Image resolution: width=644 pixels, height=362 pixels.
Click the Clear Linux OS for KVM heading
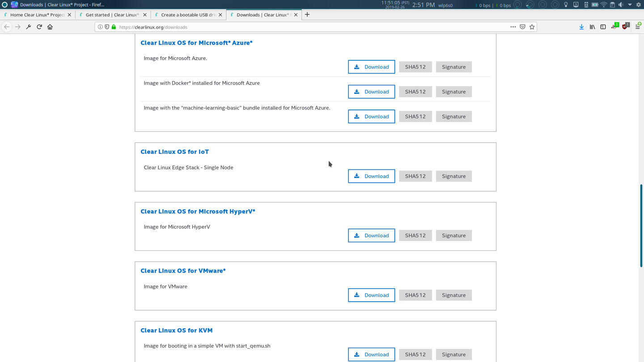point(176,330)
